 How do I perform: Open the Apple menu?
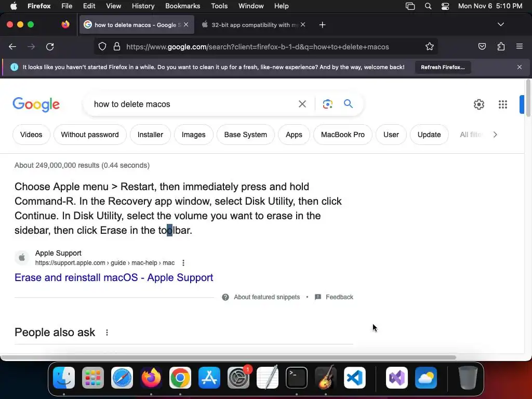(14, 6)
